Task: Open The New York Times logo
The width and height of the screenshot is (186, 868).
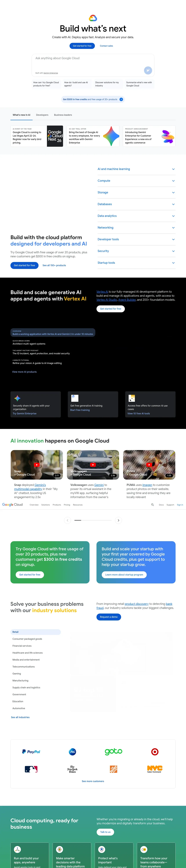Action: 72,769
